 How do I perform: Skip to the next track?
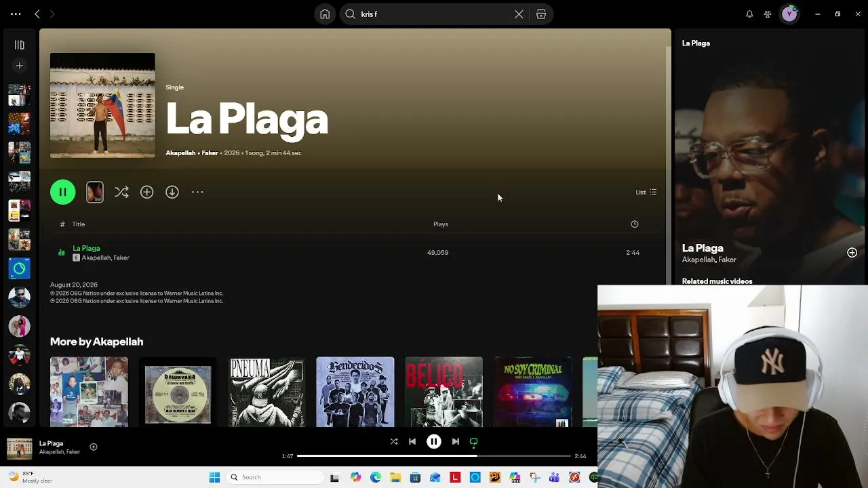tap(456, 442)
